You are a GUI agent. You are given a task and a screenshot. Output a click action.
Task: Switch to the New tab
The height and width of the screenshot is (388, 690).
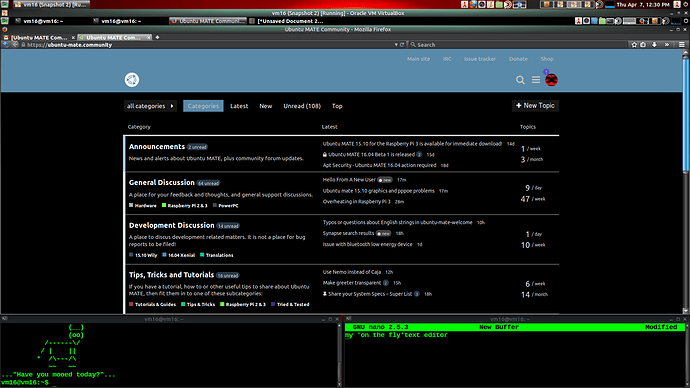point(265,106)
